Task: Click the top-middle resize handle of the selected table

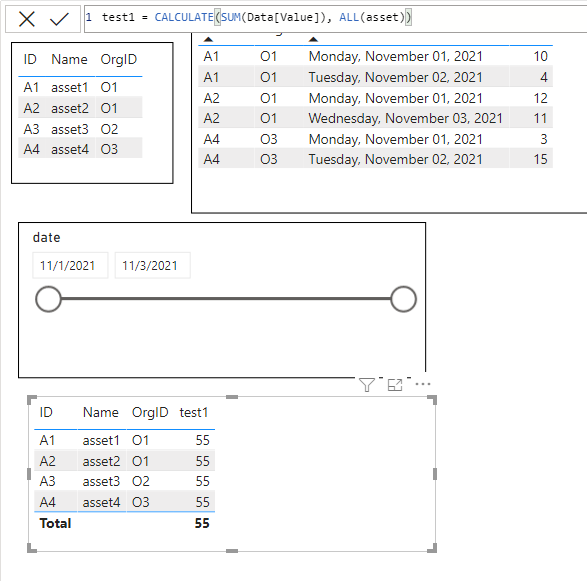Action: pyautogui.click(x=232, y=397)
